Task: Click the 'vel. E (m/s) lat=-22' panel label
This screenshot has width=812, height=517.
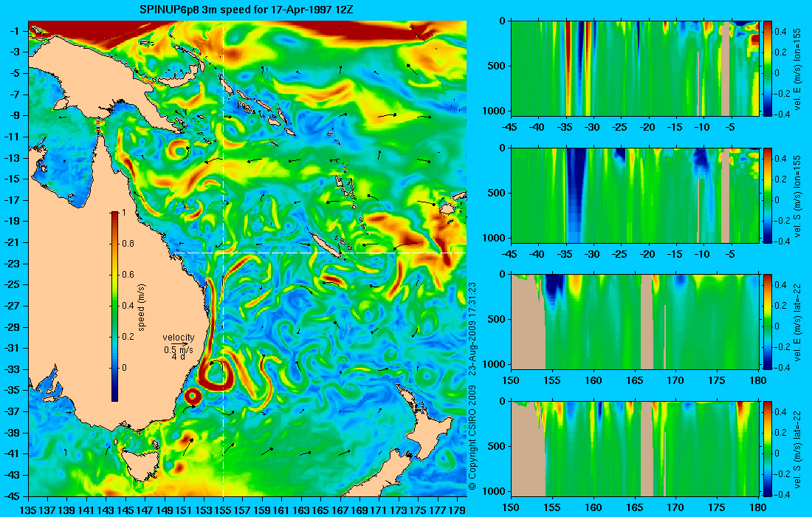Action: click(797, 322)
